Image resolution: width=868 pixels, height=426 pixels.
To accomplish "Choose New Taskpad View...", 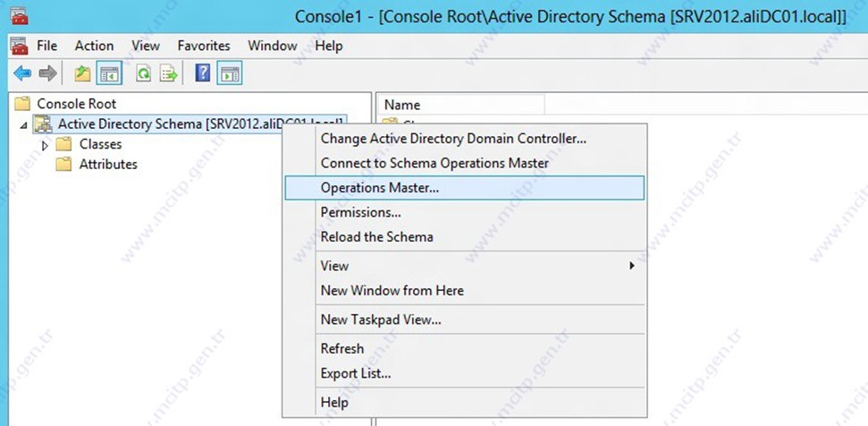I will 464,319.
